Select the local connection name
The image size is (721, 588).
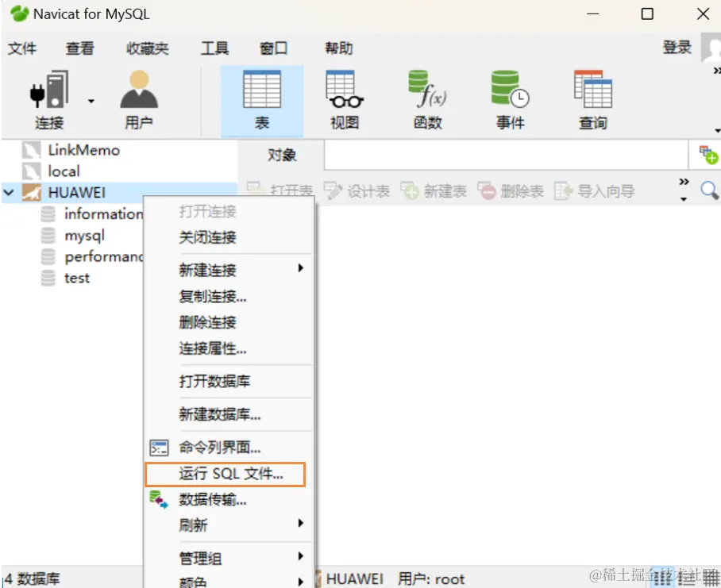coord(64,171)
